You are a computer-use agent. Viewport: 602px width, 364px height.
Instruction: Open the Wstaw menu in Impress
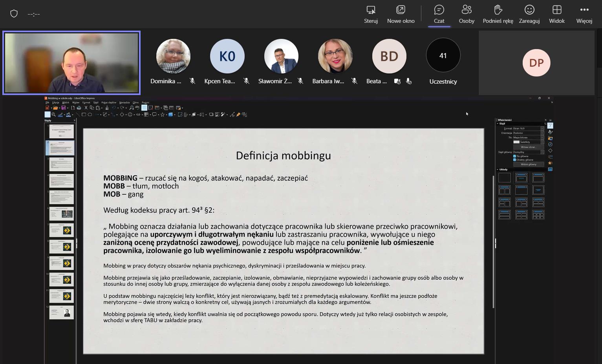pyautogui.click(x=76, y=102)
